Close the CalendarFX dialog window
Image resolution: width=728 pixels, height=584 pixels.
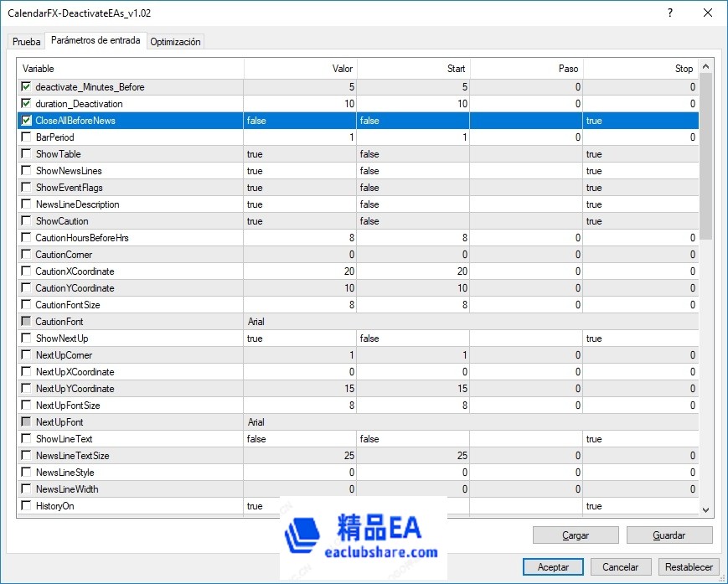(707, 13)
